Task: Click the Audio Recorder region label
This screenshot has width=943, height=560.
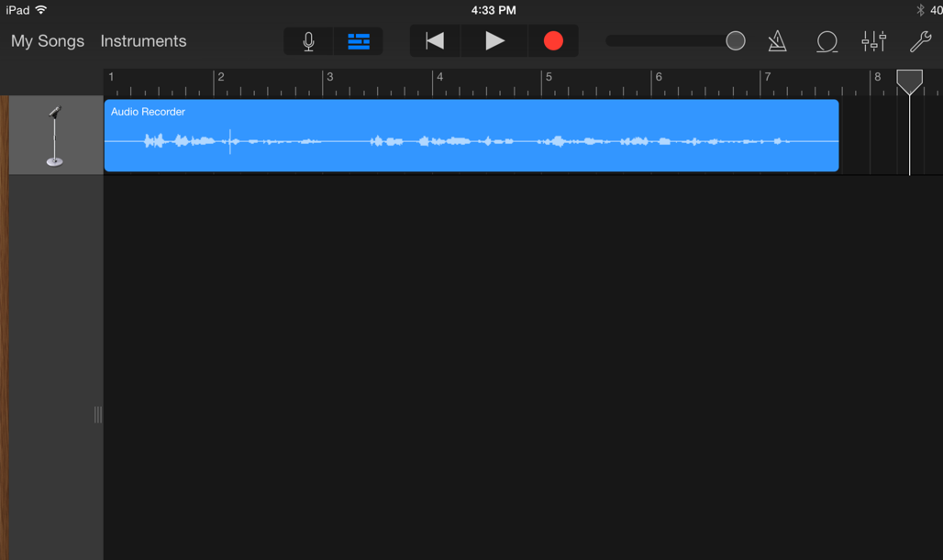Action: pyautogui.click(x=148, y=112)
